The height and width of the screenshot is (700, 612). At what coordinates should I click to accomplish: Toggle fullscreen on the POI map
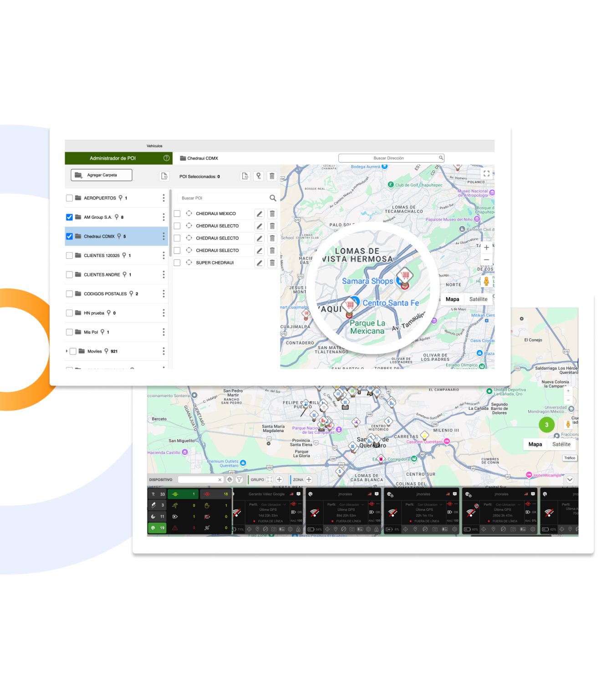pos(486,173)
